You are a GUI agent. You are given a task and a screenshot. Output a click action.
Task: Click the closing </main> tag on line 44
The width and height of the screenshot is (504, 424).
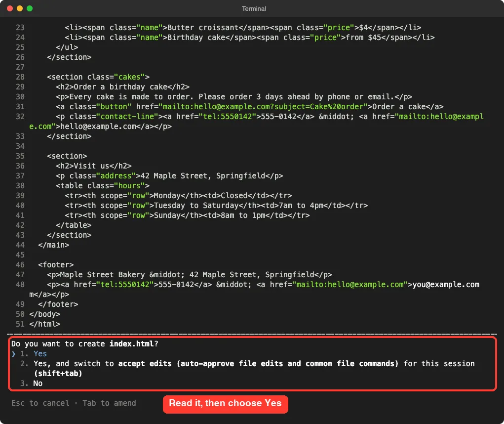click(x=54, y=245)
